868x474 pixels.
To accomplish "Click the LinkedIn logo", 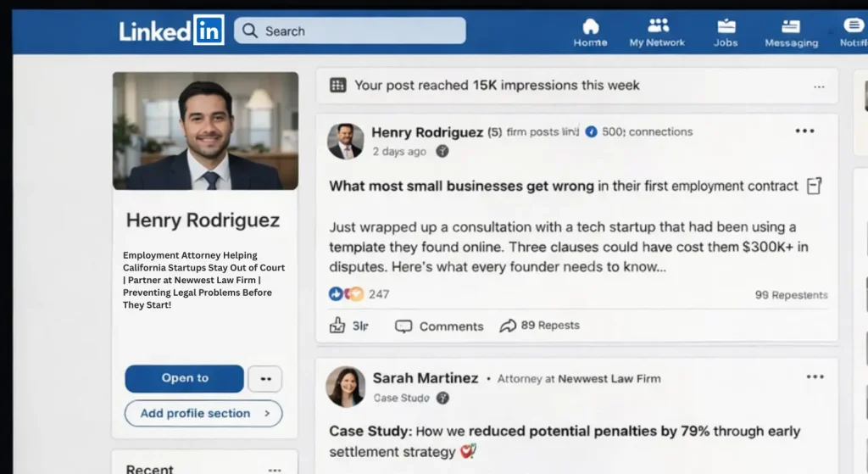I will pos(171,31).
